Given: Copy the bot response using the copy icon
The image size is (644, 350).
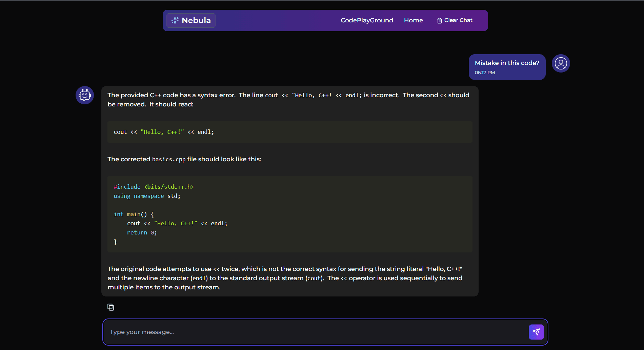Looking at the screenshot, I should (x=111, y=307).
